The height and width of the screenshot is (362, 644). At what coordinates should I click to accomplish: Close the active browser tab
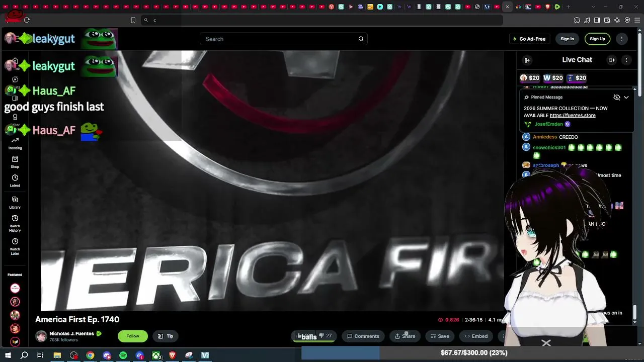pos(507,7)
